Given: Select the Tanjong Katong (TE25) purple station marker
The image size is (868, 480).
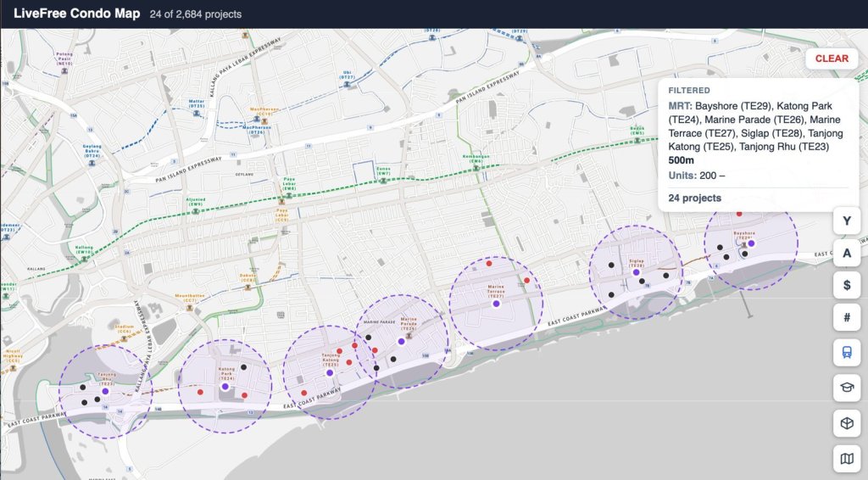Looking at the screenshot, I should tap(330, 373).
